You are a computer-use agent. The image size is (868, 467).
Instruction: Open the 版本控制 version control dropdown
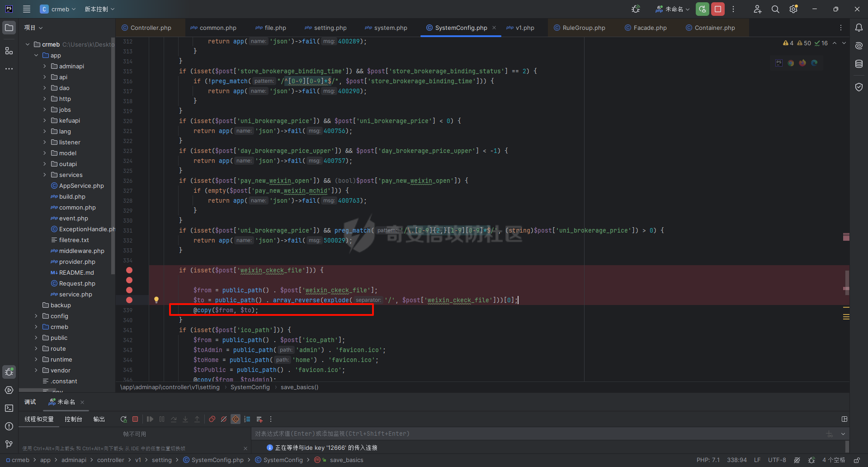point(99,9)
